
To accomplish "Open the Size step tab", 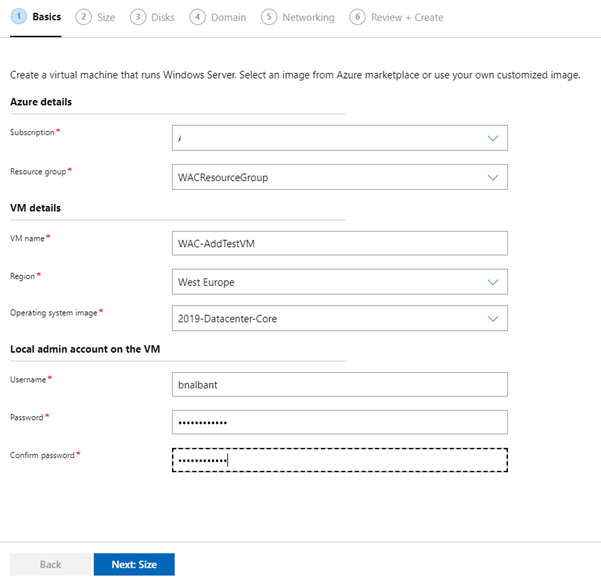I will [x=95, y=18].
